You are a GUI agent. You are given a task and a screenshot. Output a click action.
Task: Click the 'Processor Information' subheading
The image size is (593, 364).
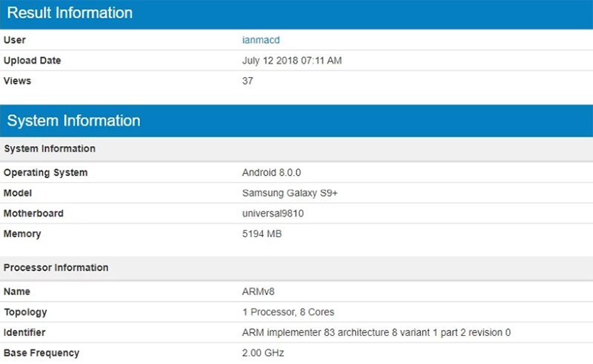(x=296, y=268)
